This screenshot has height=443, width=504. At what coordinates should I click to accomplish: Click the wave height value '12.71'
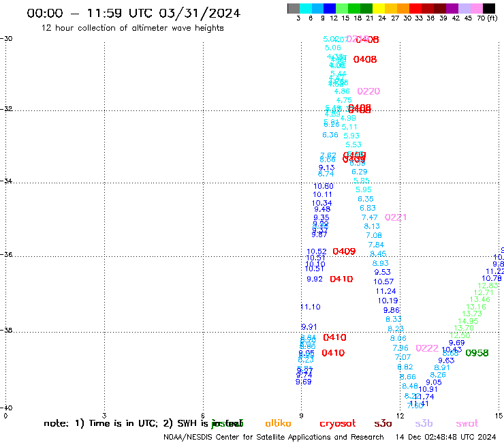point(484,292)
